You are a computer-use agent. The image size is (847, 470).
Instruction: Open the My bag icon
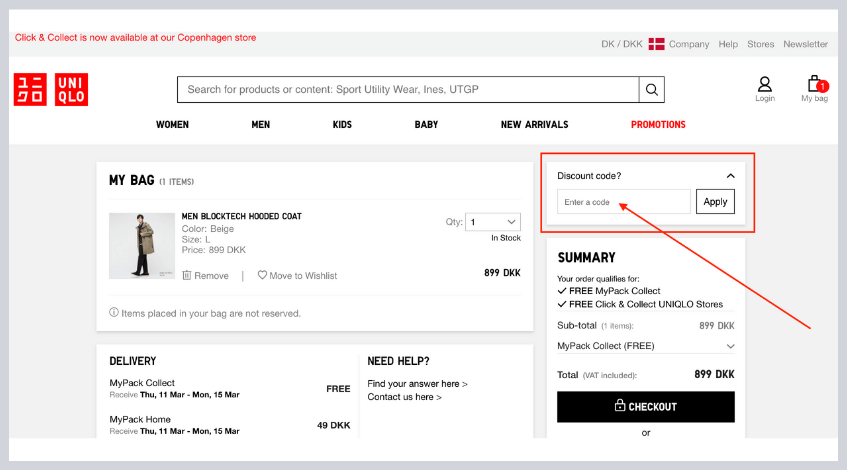pos(814,86)
